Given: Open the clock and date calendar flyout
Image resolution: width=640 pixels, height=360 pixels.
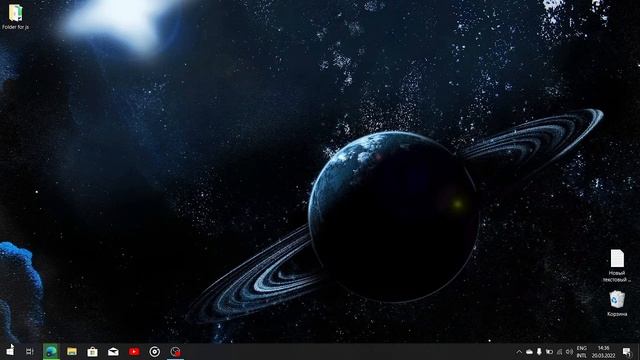Looking at the screenshot, I should [x=603, y=352].
